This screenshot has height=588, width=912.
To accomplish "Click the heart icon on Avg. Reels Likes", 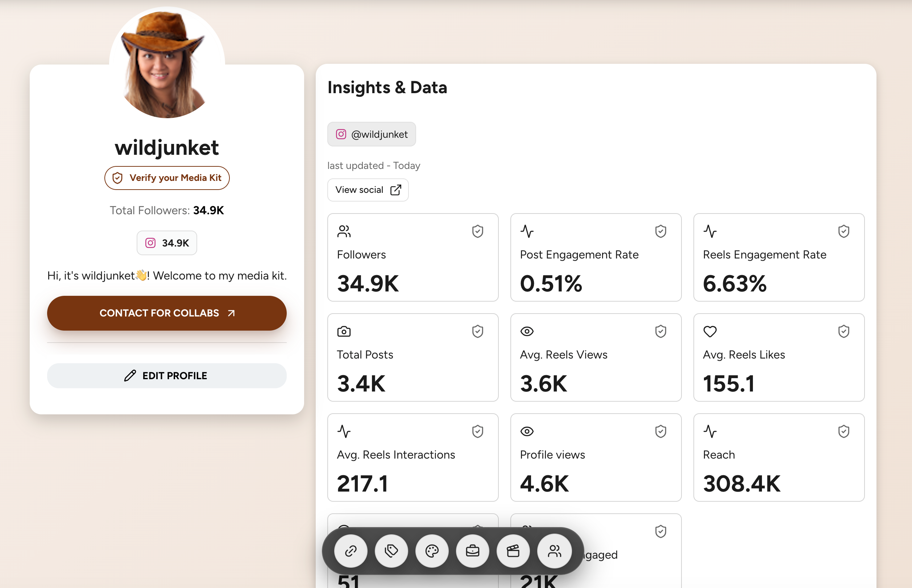I will (710, 331).
